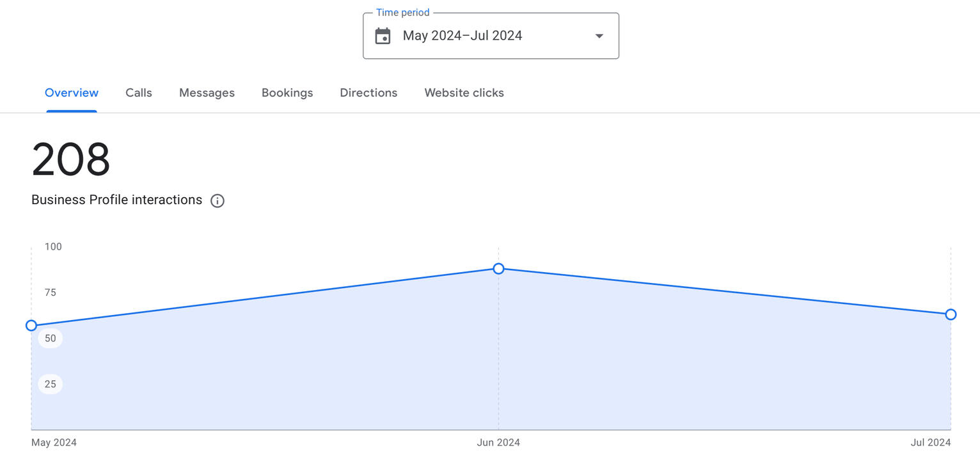Switch to the Calls tab

click(138, 92)
